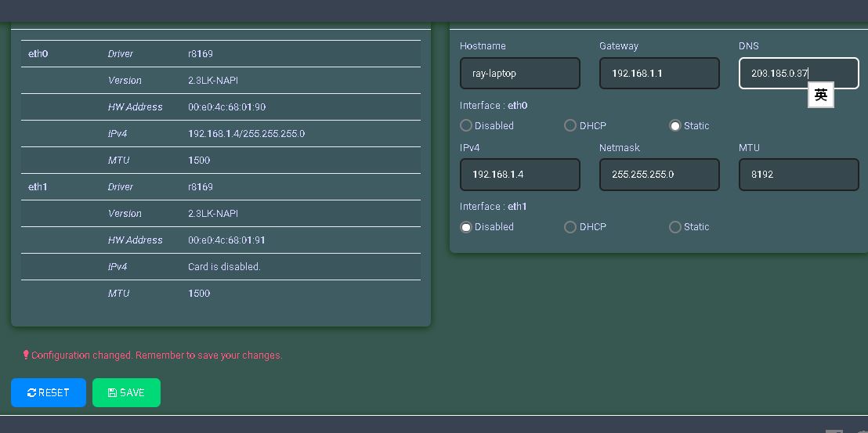This screenshot has height=433, width=868.
Task: Click the 192.168.1.4/255.255.255.0 IPv4 value
Action: (246, 133)
